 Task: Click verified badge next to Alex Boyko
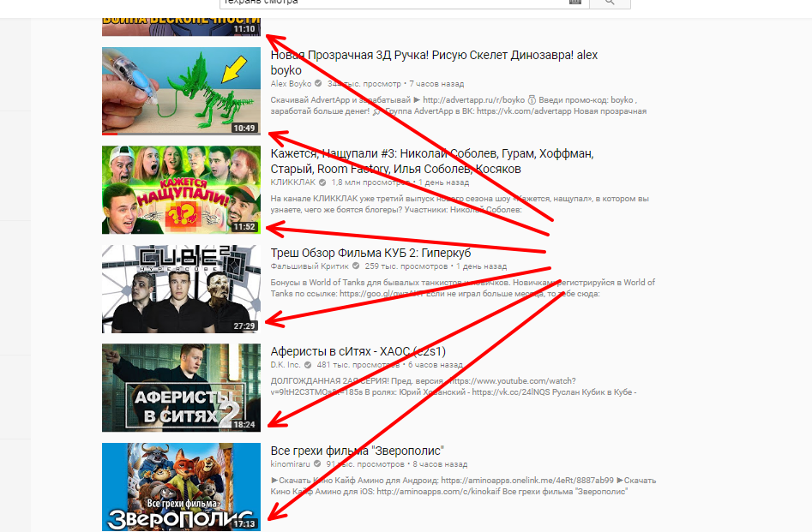coord(318,83)
